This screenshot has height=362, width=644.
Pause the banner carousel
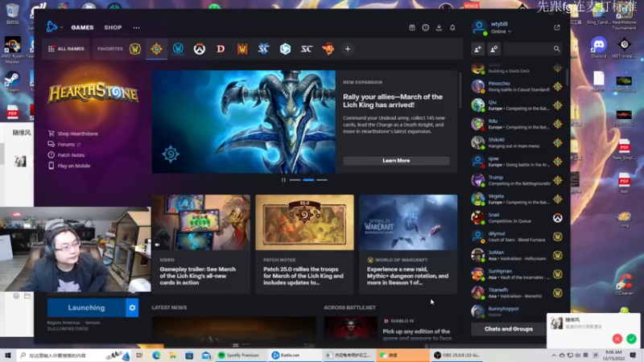click(283, 179)
